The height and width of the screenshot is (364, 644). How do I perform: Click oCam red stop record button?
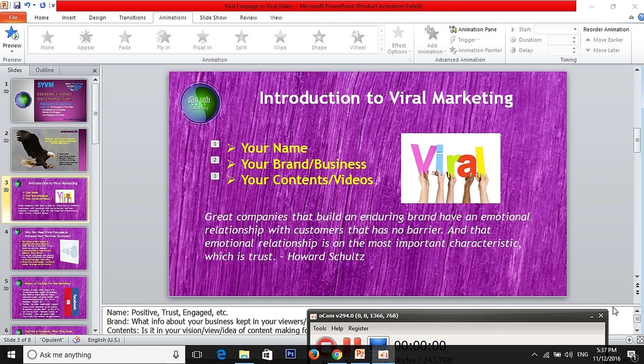(x=327, y=346)
